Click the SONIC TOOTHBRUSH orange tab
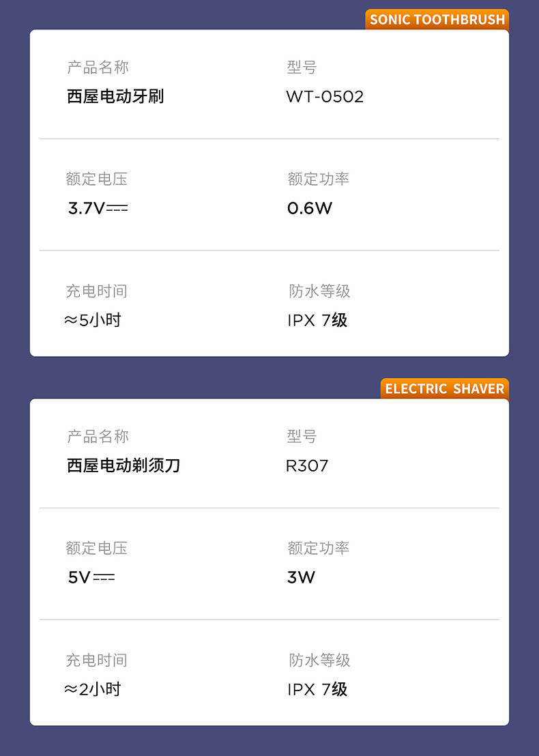 coord(437,19)
